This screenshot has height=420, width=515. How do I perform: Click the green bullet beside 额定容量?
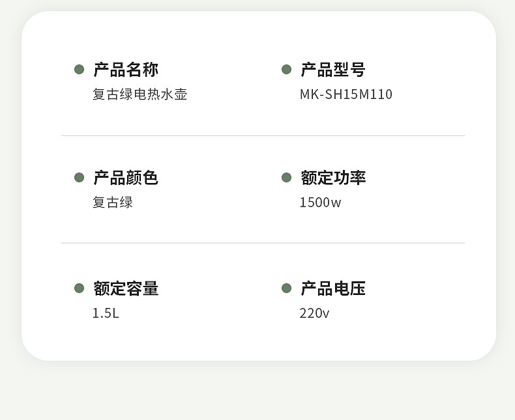(x=79, y=288)
